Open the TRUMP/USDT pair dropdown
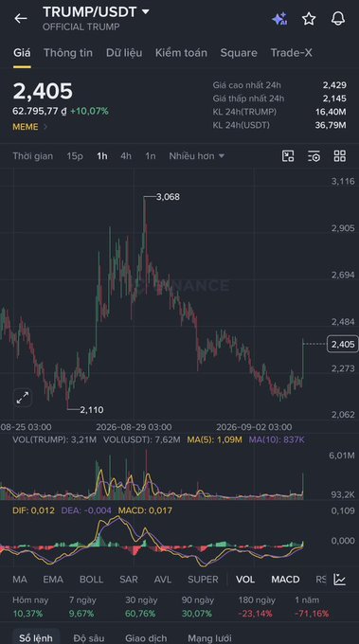The height and width of the screenshot is (644, 359). pyautogui.click(x=146, y=11)
